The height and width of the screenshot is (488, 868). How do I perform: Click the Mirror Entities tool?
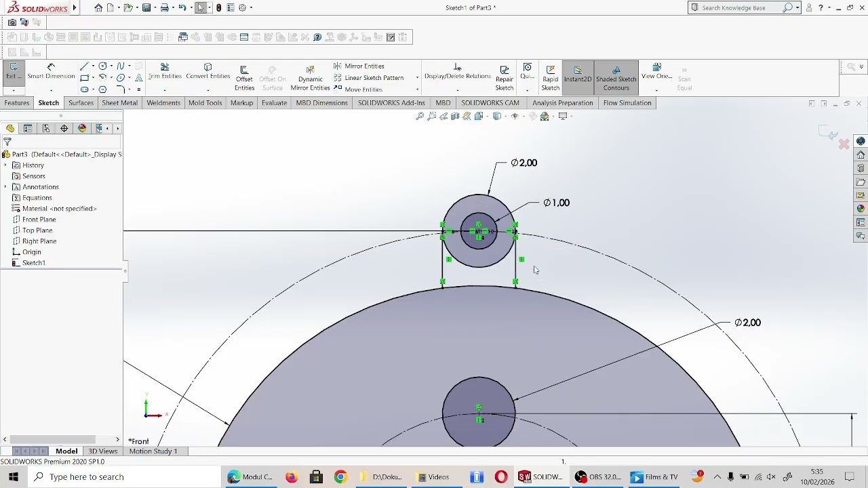pyautogui.click(x=359, y=66)
